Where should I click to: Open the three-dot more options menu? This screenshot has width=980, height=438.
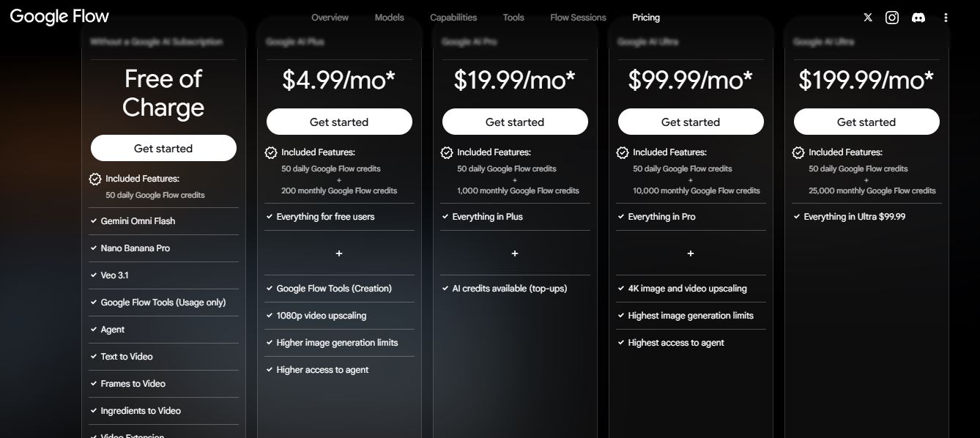946,18
